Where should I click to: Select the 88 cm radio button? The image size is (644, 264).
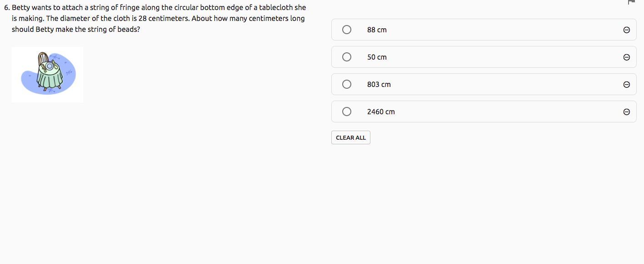[347, 30]
